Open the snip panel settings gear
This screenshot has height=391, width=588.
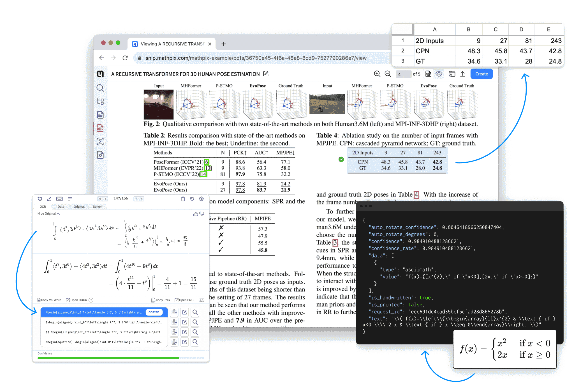201,199
